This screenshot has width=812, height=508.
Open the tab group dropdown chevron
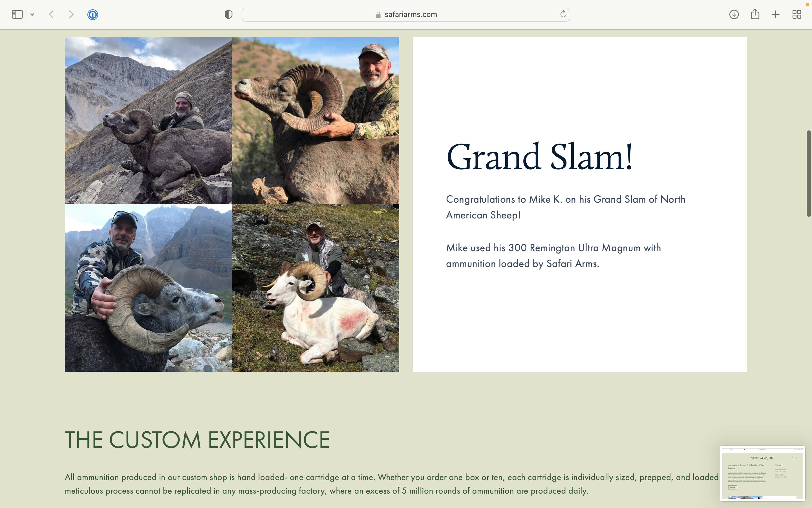pos(32,14)
